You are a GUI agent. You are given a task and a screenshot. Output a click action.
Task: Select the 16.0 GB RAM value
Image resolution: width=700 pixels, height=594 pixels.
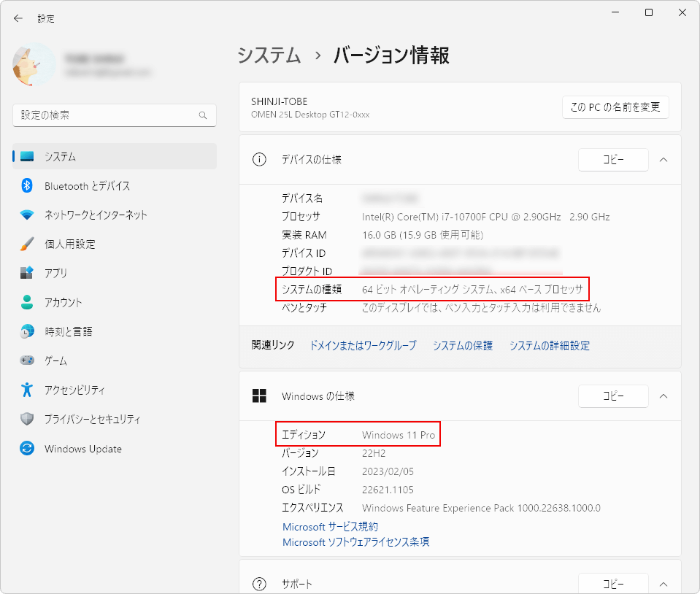click(x=423, y=235)
